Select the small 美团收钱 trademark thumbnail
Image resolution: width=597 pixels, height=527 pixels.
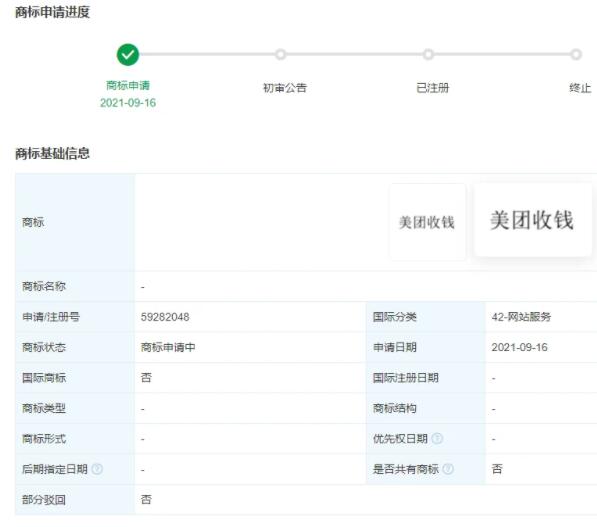[x=427, y=222]
